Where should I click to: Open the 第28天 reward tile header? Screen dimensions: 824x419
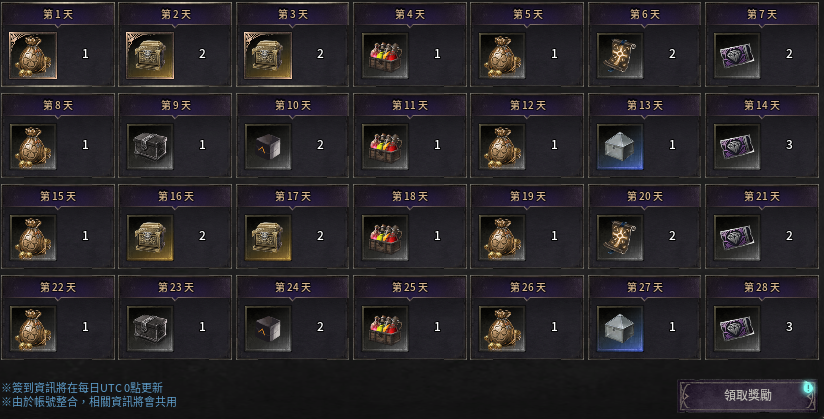point(762,287)
